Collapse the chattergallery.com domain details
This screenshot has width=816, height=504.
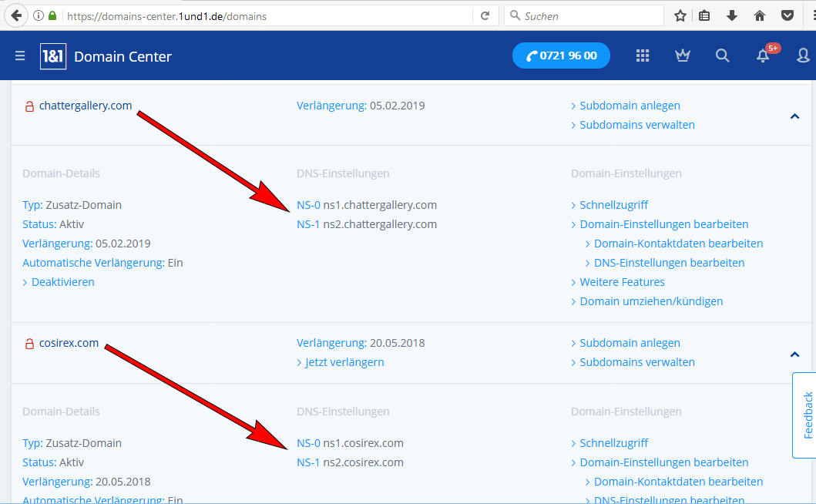(794, 116)
